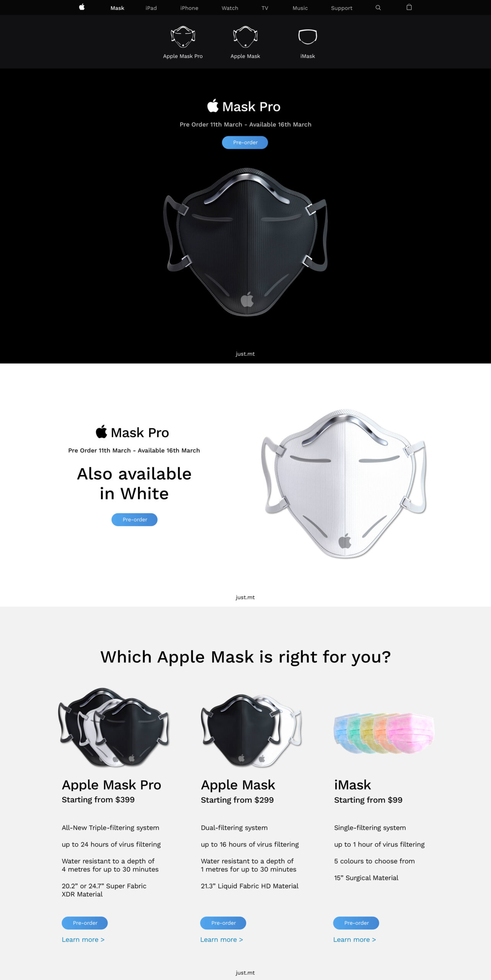This screenshot has width=491, height=980.
Task: Click the large black Mask Pro image
Action: [x=246, y=242]
